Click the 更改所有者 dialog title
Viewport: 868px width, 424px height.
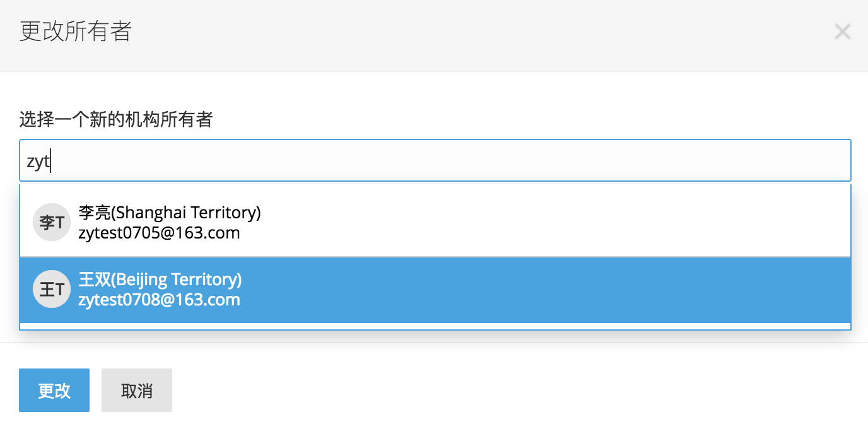(x=76, y=32)
